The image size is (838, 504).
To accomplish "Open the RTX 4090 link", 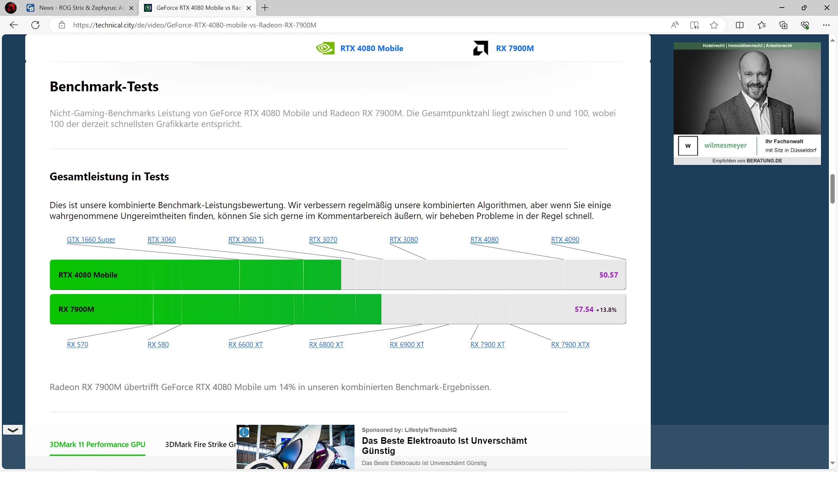I will coord(565,240).
